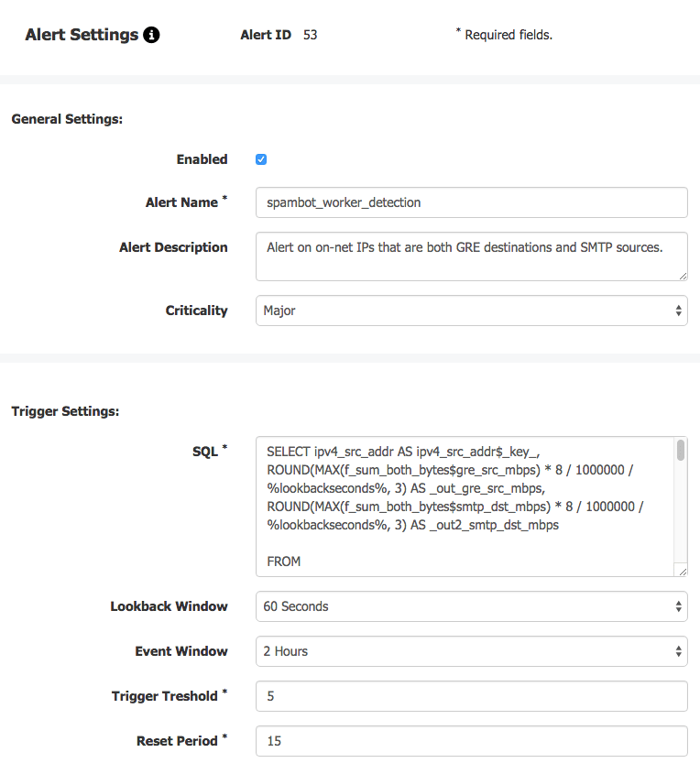Click the Alert Name input field
Viewport: 700px width, 774px height.
[x=472, y=202]
